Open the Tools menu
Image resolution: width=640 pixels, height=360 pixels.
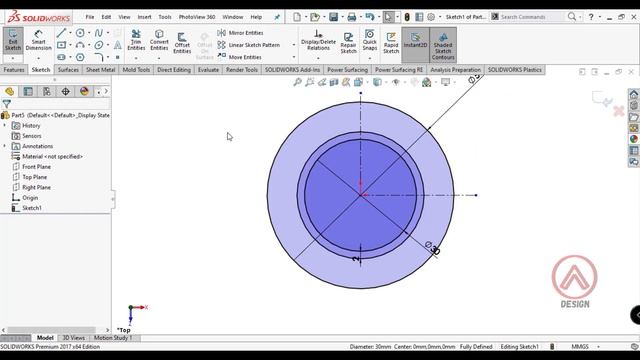pos(164,17)
